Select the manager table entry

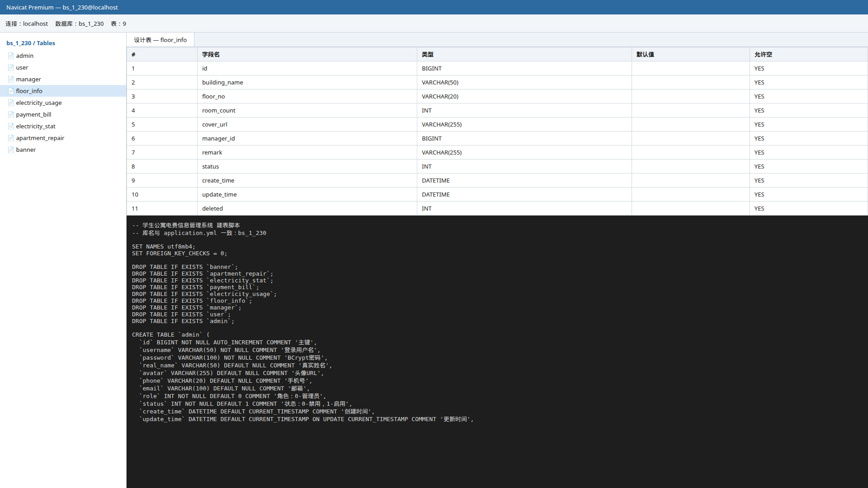[63, 79]
